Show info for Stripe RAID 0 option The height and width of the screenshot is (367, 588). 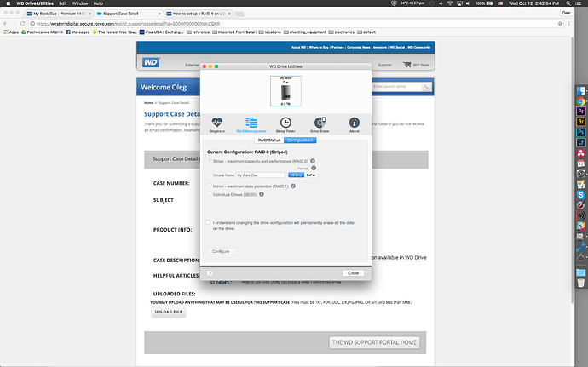coord(313,161)
